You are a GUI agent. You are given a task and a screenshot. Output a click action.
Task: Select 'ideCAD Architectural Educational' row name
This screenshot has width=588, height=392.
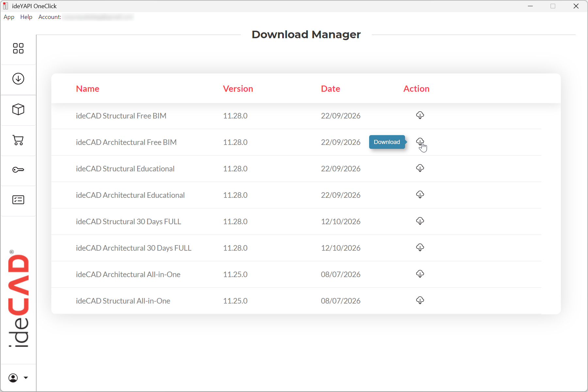pyautogui.click(x=130, y=195)
